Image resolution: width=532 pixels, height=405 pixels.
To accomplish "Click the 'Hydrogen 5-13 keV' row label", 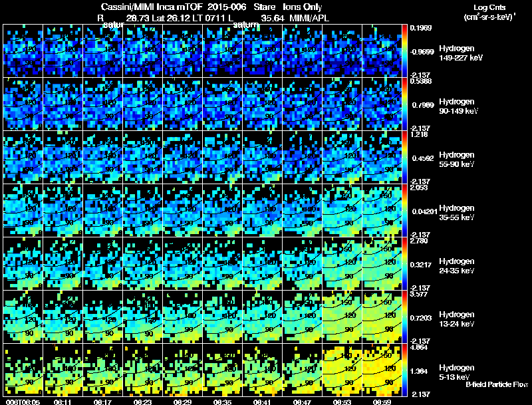I will (x=457, y=372).
